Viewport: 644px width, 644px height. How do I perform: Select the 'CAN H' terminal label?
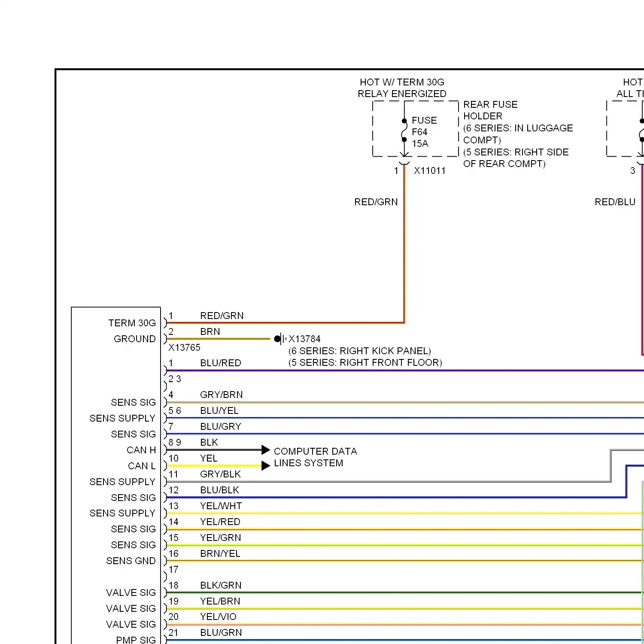pos(141,450)
